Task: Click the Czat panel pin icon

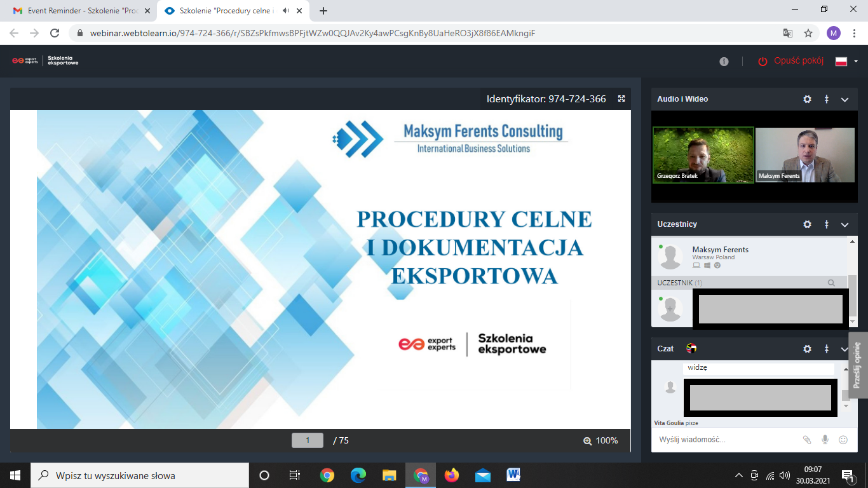Action: [827, 349]
